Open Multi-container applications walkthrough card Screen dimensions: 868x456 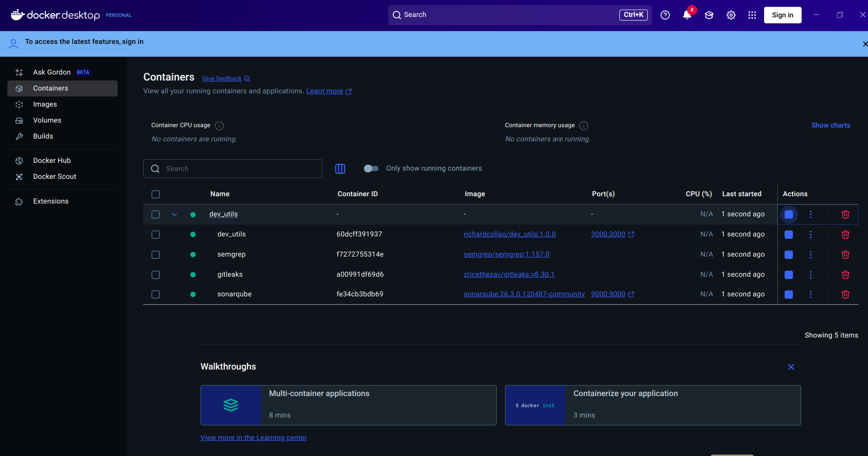tap(348, 405)
